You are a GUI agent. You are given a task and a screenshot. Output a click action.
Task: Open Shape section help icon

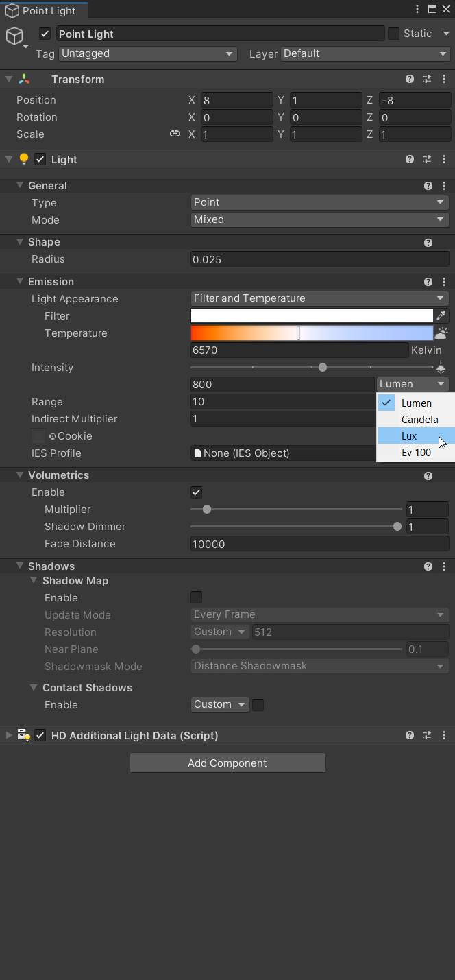pos(428,242)
